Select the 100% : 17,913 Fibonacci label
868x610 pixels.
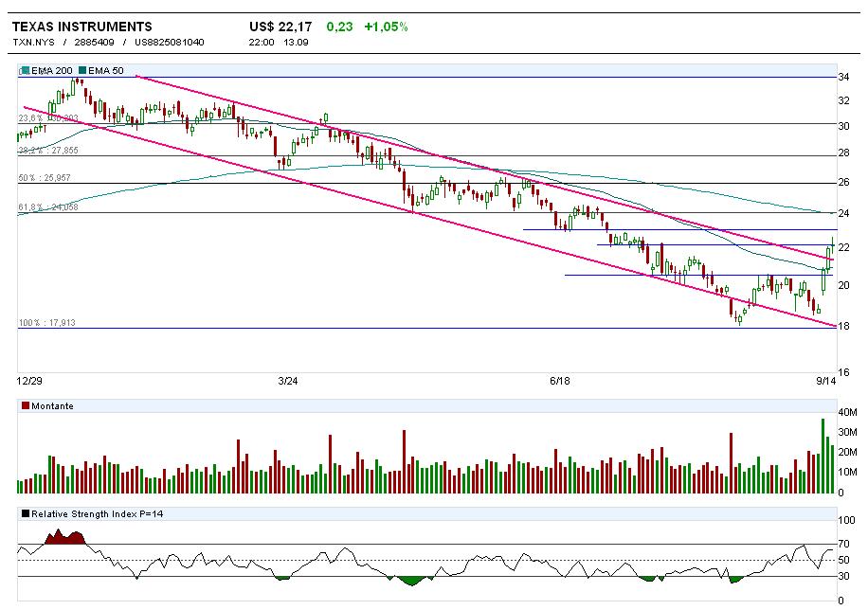point(47,322)
